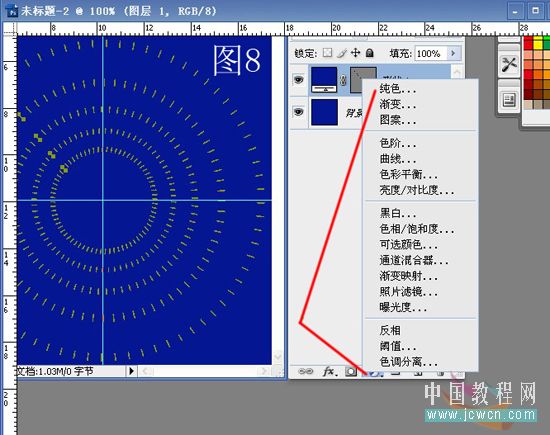Viewport: 550px width, 435px height.
Task: Click the lock image pixels brush icon
Action: tap(341, 53)
